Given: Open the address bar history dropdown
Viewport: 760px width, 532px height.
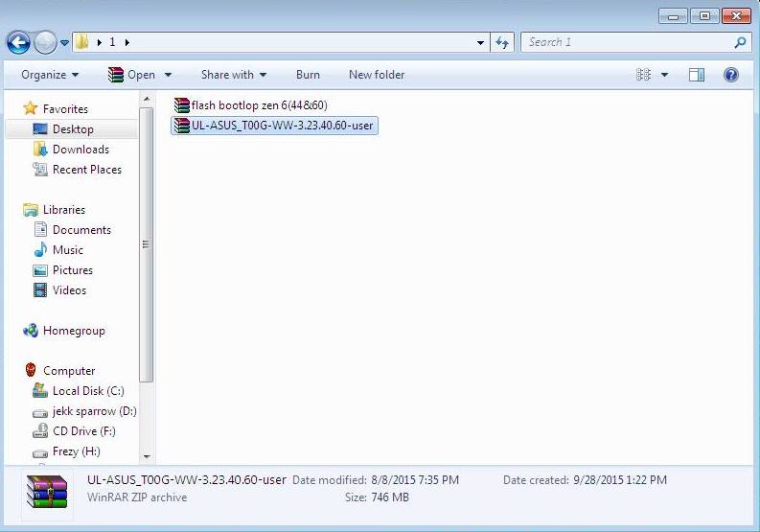Looking at the screenshot, I should coord(480,43).
